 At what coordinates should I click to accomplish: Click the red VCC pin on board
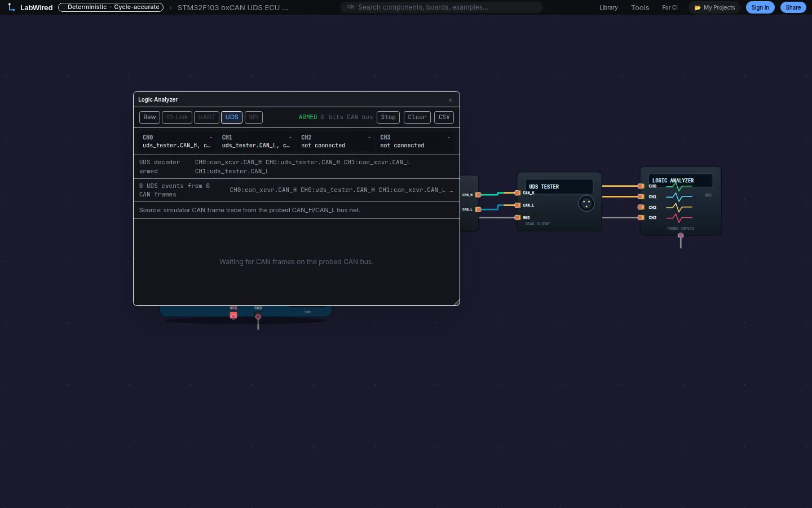click(233, 316)
